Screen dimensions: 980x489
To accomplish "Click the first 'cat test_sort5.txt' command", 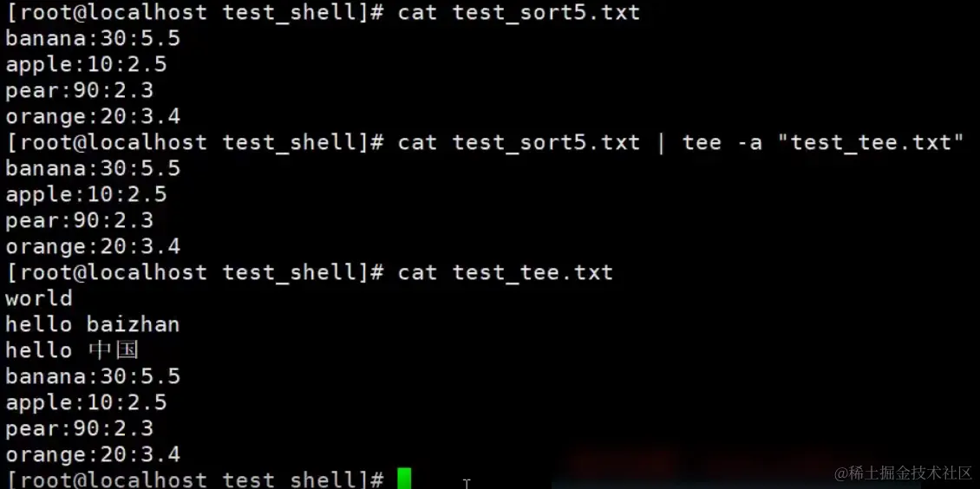I will pos(519,12).
